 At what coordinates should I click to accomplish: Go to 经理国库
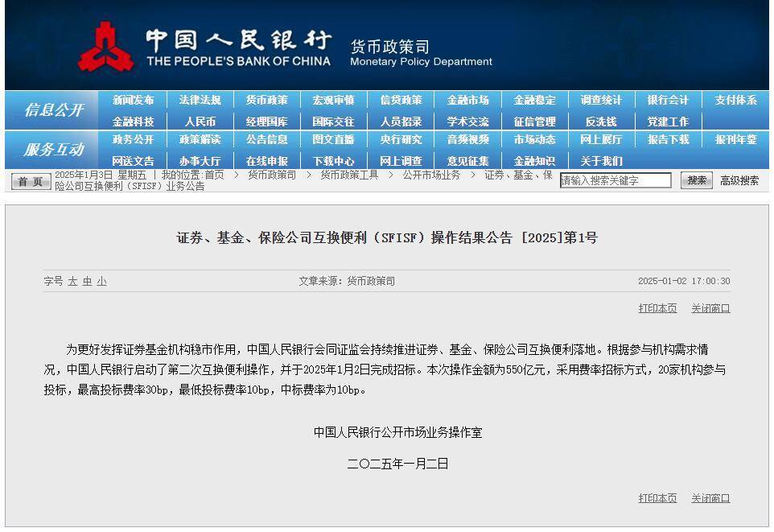[x=267, y=122]
